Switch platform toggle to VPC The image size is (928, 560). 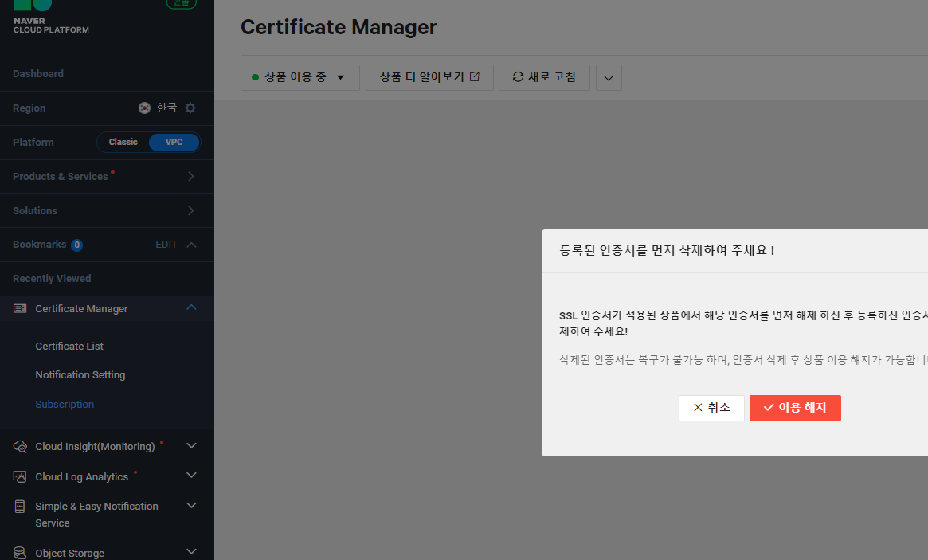[174, 142]
